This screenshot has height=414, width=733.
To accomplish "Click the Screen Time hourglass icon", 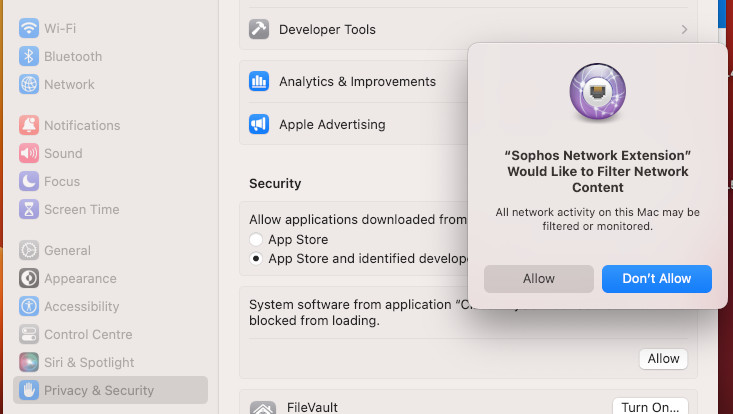I will [x=29, y=209].
